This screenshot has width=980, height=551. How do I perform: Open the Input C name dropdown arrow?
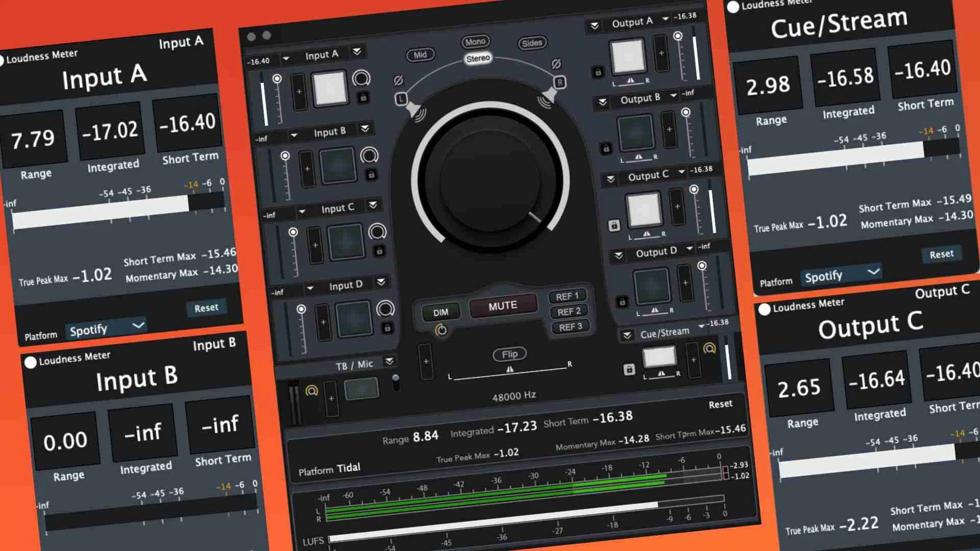[302, 211]
